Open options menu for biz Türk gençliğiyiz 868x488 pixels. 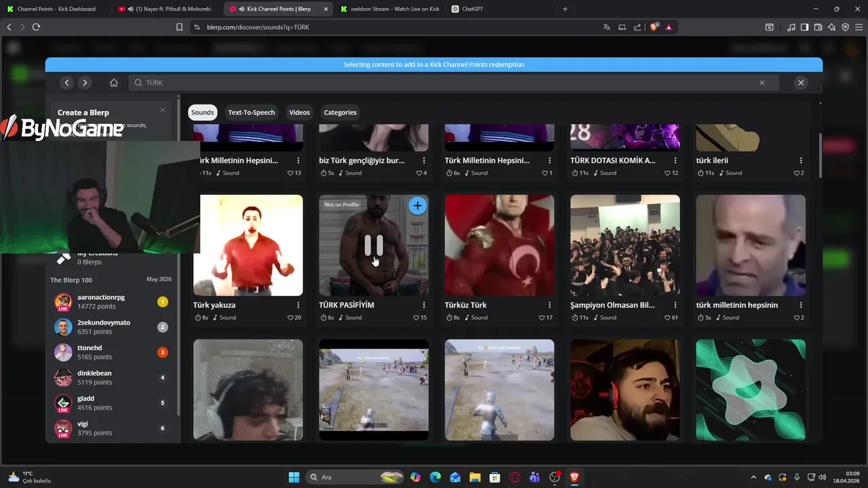424,161
